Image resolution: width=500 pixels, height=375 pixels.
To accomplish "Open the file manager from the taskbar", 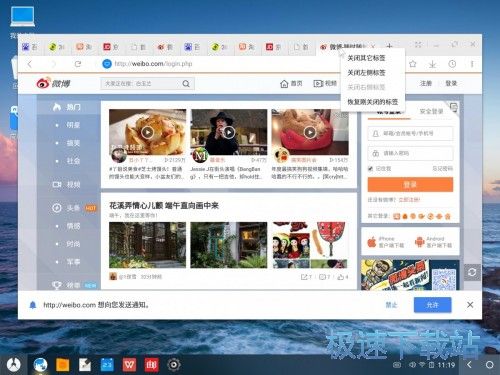I will tap(63, 365).
